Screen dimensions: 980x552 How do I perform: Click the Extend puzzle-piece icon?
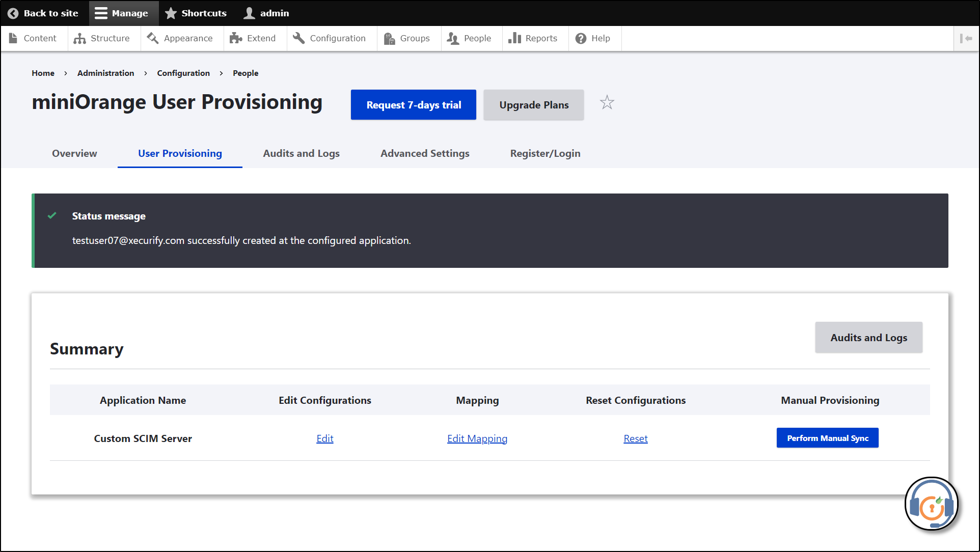tap(235, 38)
